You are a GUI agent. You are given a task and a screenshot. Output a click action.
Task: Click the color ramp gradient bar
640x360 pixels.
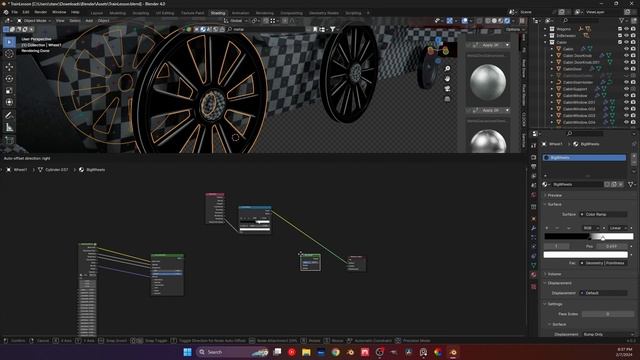click(x=589, y=236)
